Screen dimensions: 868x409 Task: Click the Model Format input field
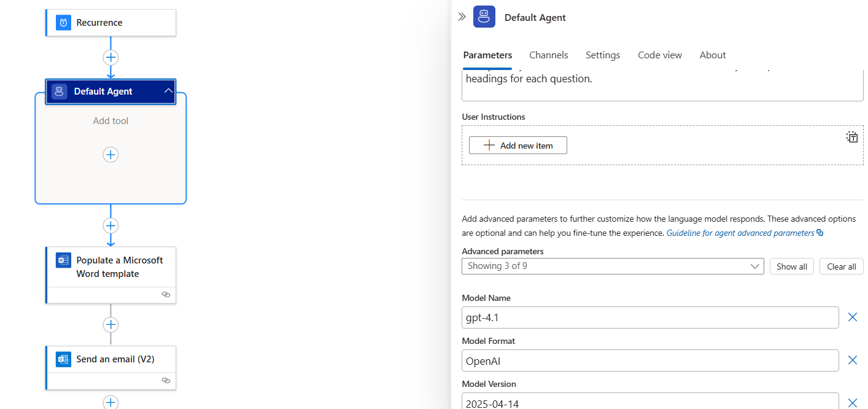pyautogui.click(x=650, y=360)
